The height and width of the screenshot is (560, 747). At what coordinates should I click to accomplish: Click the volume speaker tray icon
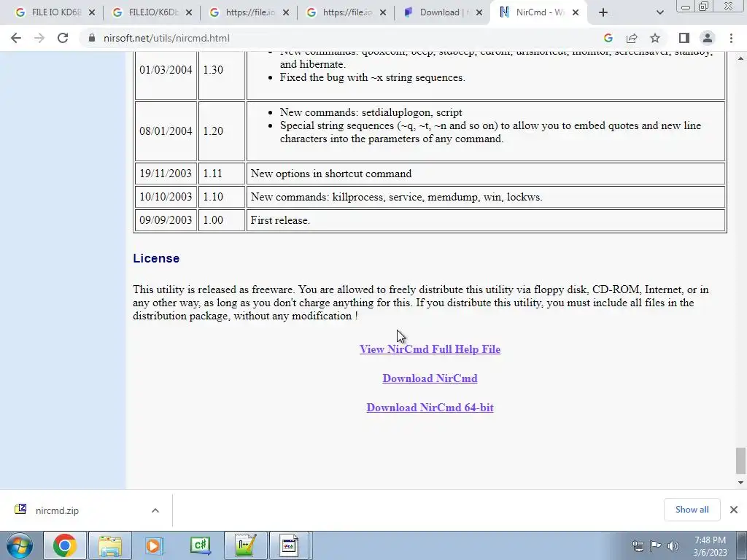tap(673, 545)
